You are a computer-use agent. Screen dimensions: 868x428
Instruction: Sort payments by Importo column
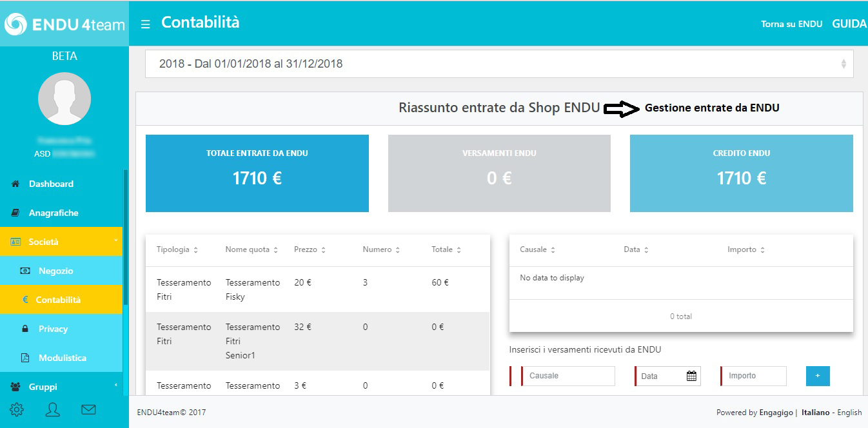click(x=746, y=249)
